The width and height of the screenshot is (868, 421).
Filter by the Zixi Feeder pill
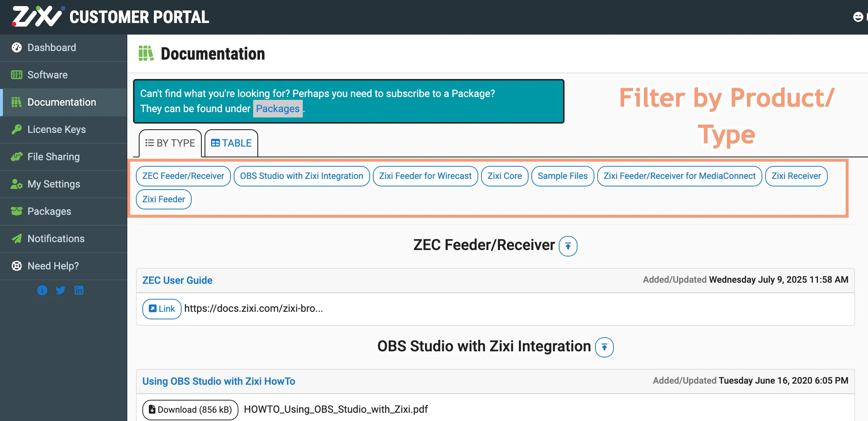coord(164,199)
